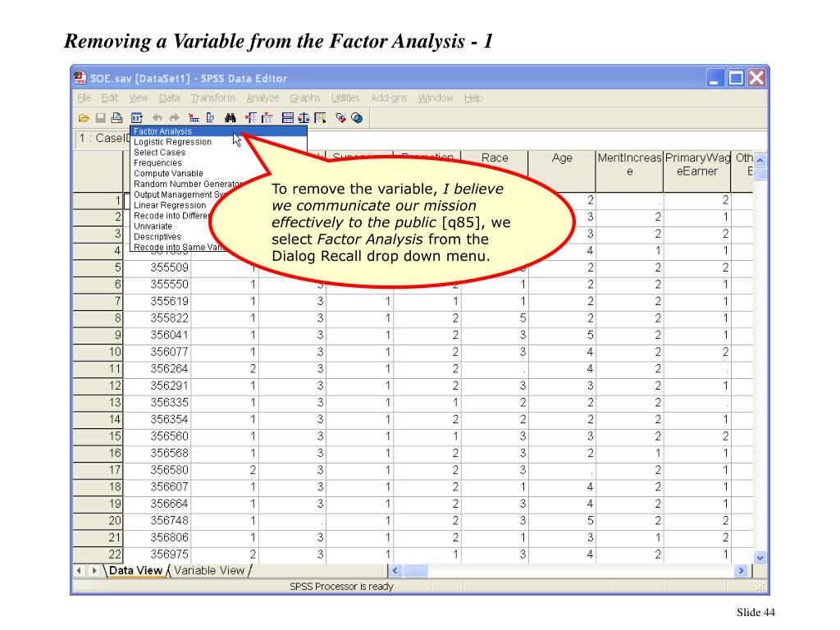Select row 10 header in the grid
This screenshot has width=840, height=630.
pyautogui.click(x=113, y=352)
